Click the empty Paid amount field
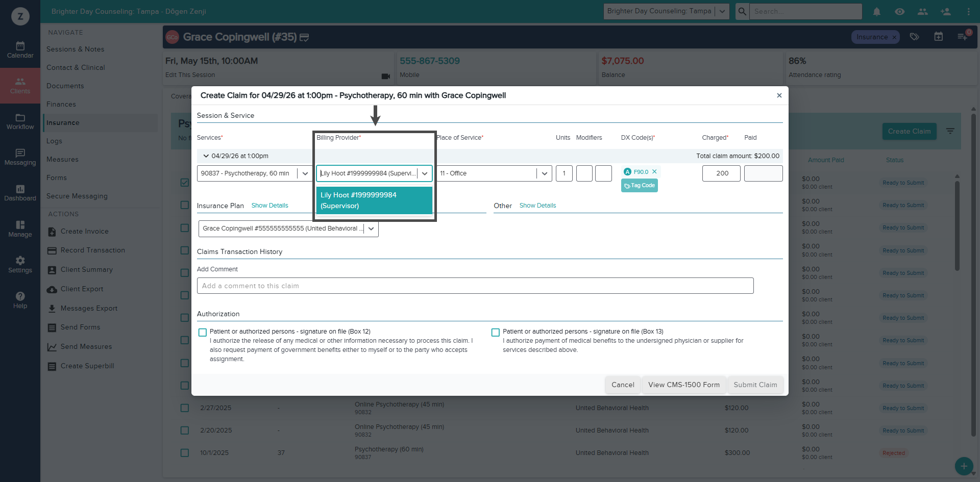Viewport: 980px width, 482px height. coord(763,173)
